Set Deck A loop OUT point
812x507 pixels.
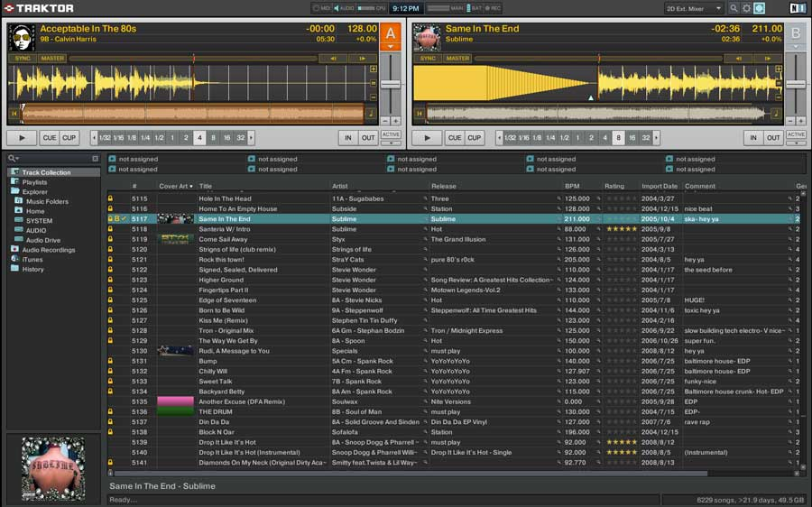point(368,138)
